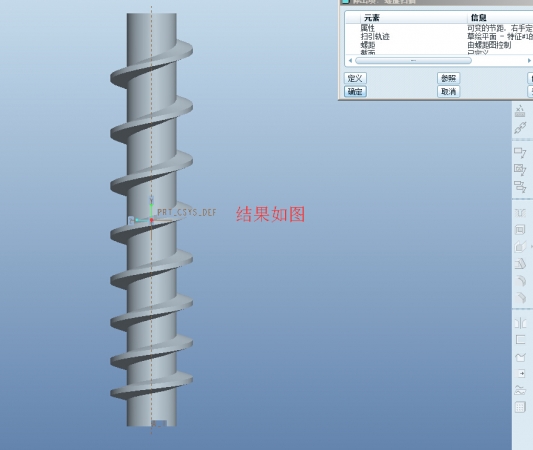The height and width of the screenshot is (450, 533).
Task: Click the left scroll arrow in dialog
Action: click(350, 60)
